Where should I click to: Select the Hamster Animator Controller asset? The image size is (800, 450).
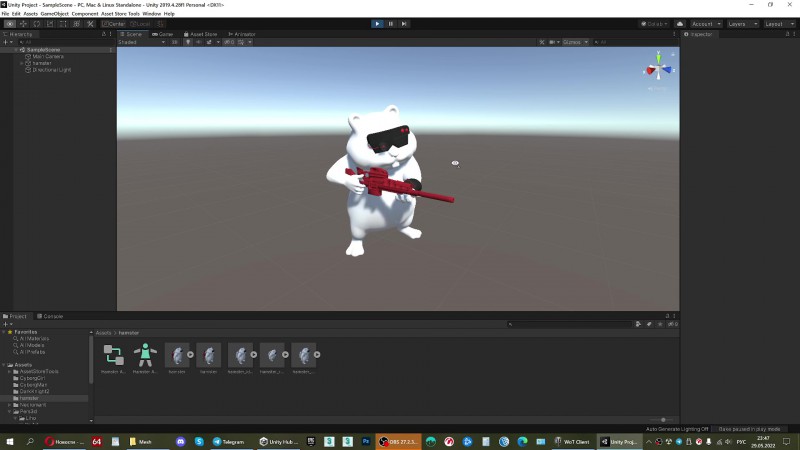tap(113, 359)
